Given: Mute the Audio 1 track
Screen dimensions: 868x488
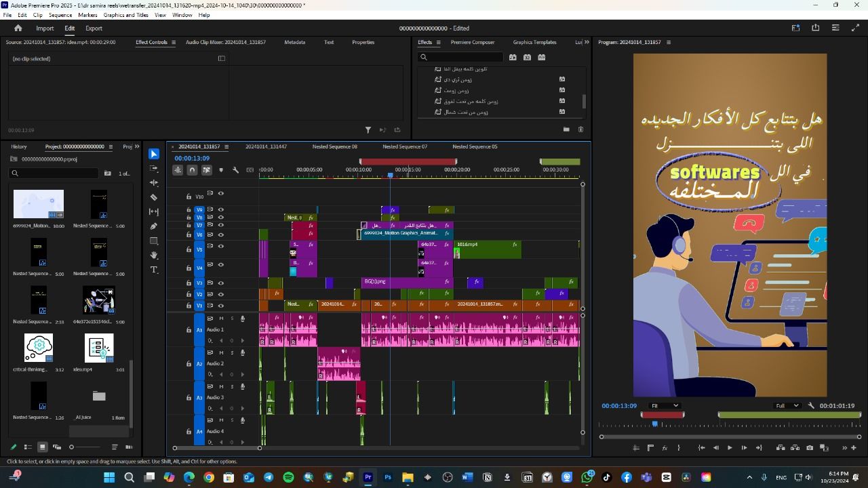Looking at the screenshot, I should [221, 319].
